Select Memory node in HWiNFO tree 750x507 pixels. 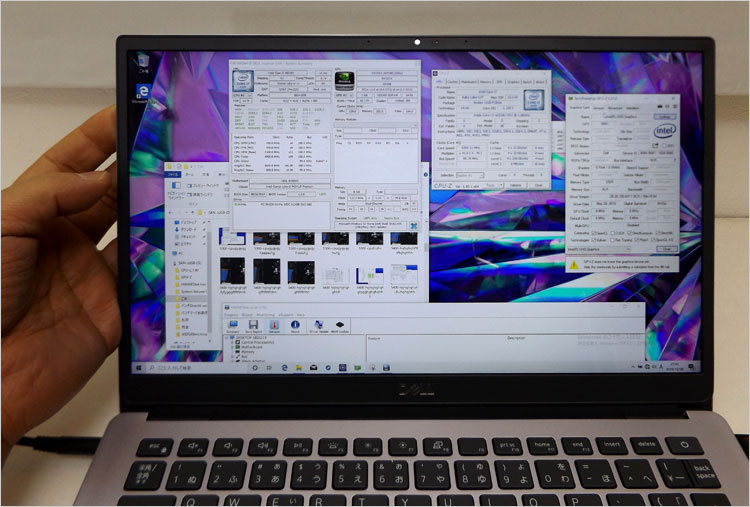(x=248, y=352)
